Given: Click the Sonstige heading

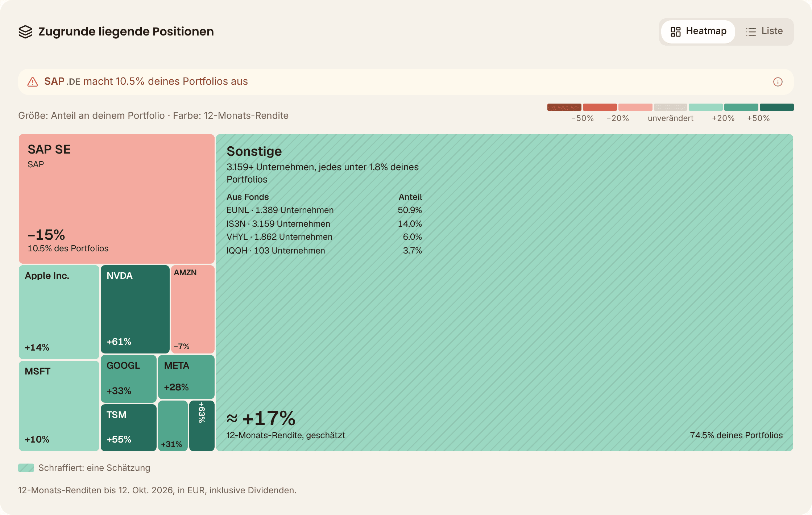Looking at the screenshot, I should click(x=254, y=151).
